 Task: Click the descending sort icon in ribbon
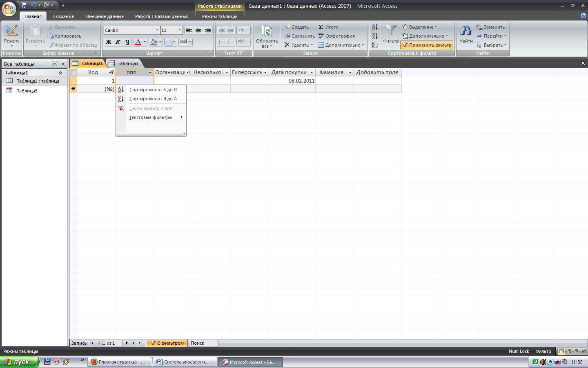tap(374, 36)
